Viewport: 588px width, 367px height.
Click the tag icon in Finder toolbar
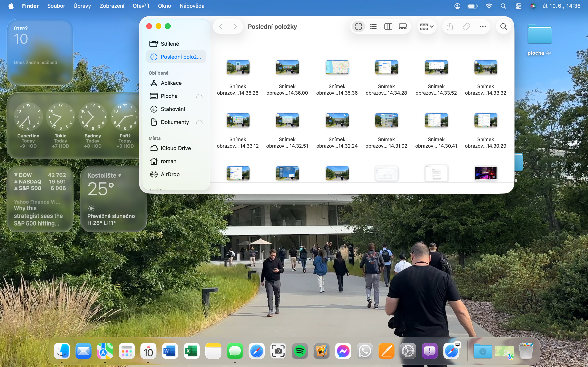click(x=466, y=27)
